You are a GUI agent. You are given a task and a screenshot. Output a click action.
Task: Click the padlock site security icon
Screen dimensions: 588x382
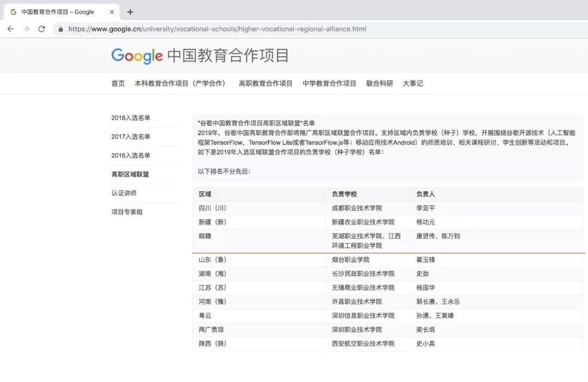(61, 29)
